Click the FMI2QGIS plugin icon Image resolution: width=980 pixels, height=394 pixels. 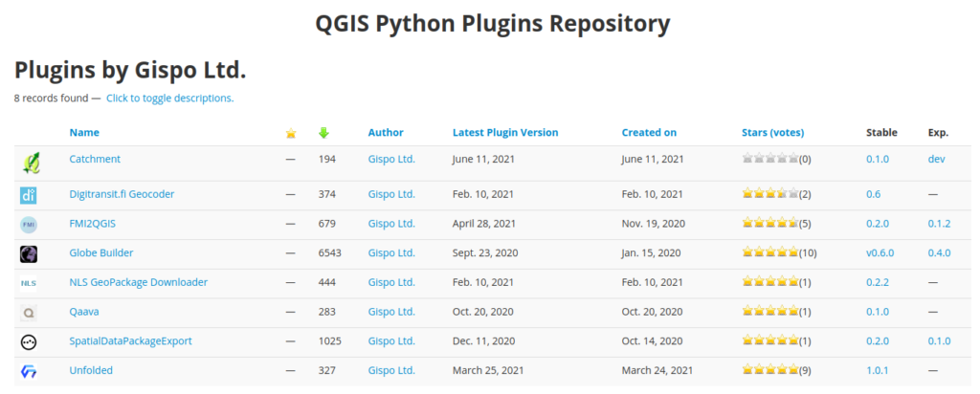pos(29,225)
